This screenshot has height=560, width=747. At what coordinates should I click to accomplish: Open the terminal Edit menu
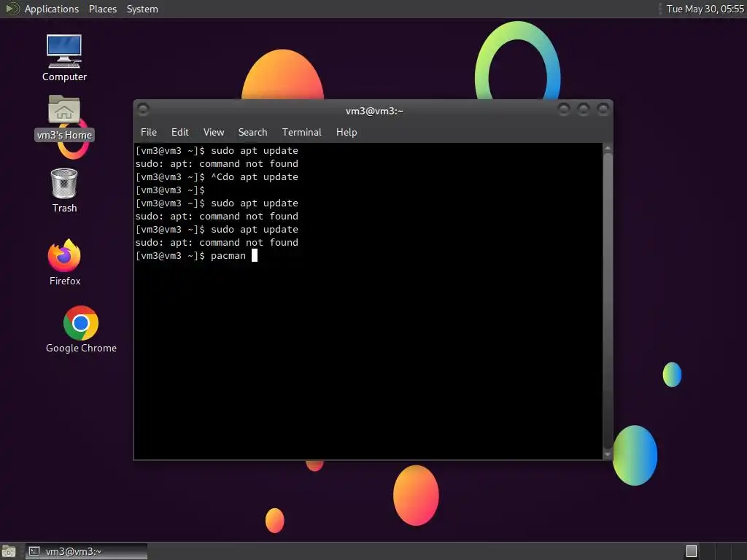tap(179, 133)
